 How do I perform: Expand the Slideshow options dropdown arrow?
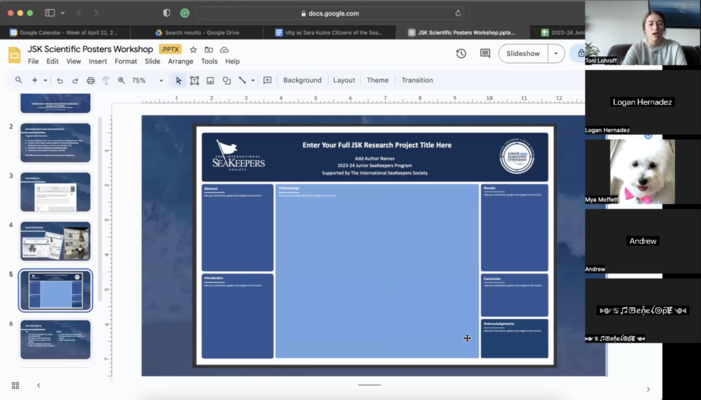click(556, 54)
